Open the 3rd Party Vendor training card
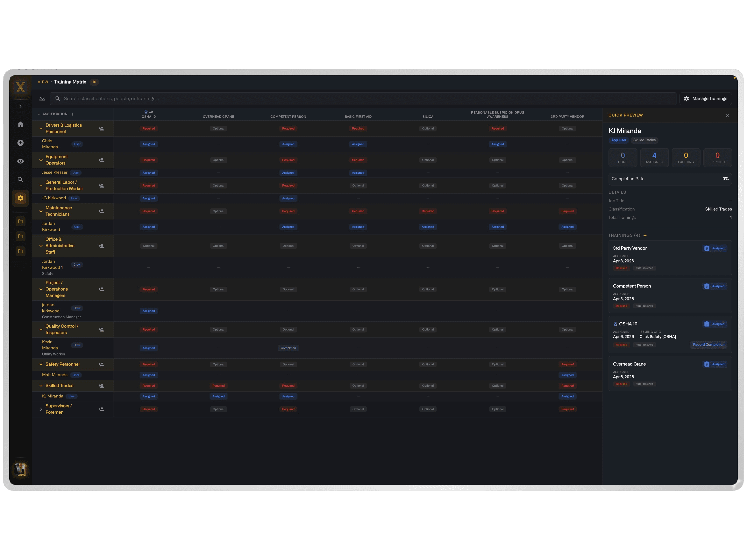747x560 pixels. (670, 258)
